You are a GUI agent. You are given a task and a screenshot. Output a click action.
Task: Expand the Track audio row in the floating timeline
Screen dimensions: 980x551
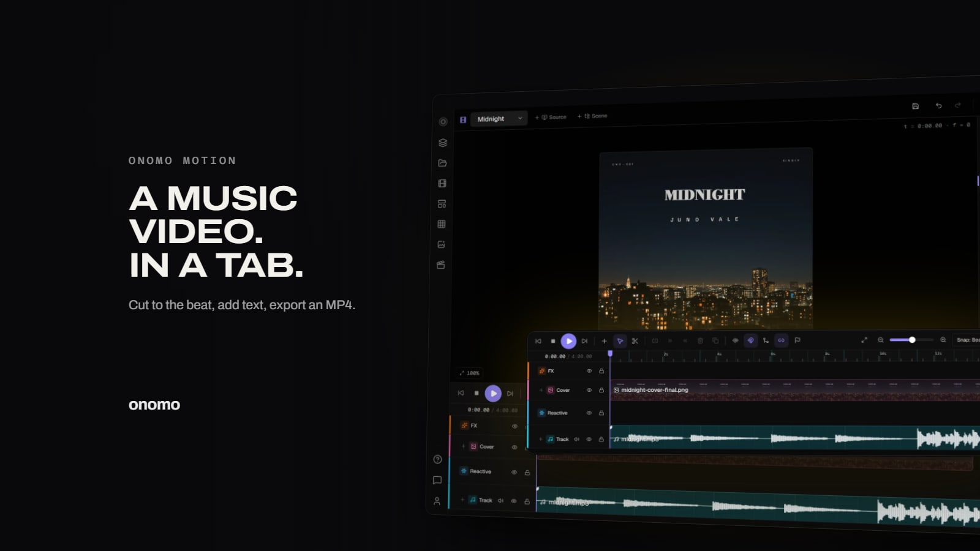point(541,439)
